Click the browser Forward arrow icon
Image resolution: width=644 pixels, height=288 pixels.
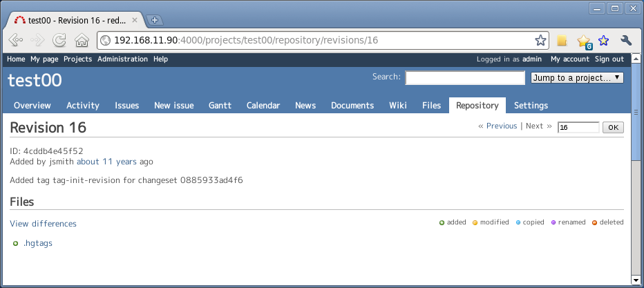[x=38, y=40]
